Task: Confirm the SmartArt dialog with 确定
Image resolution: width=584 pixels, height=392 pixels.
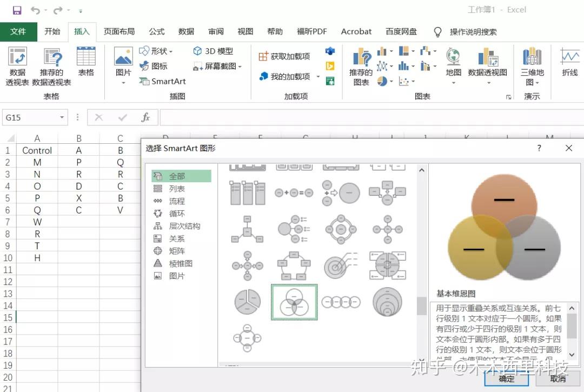Action: point(506,380)
